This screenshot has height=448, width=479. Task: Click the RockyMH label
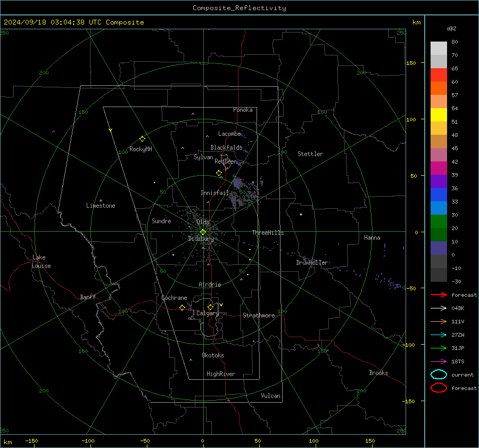pyautogui.click(x=141, y=149)
